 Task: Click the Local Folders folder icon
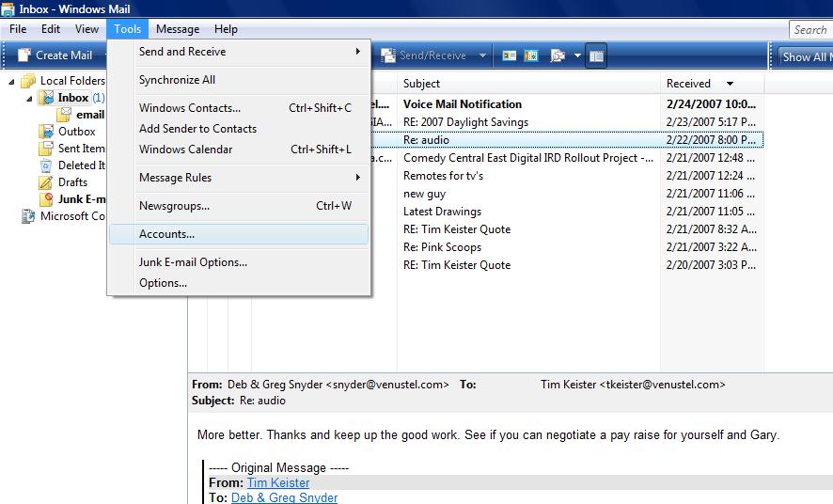28,81
